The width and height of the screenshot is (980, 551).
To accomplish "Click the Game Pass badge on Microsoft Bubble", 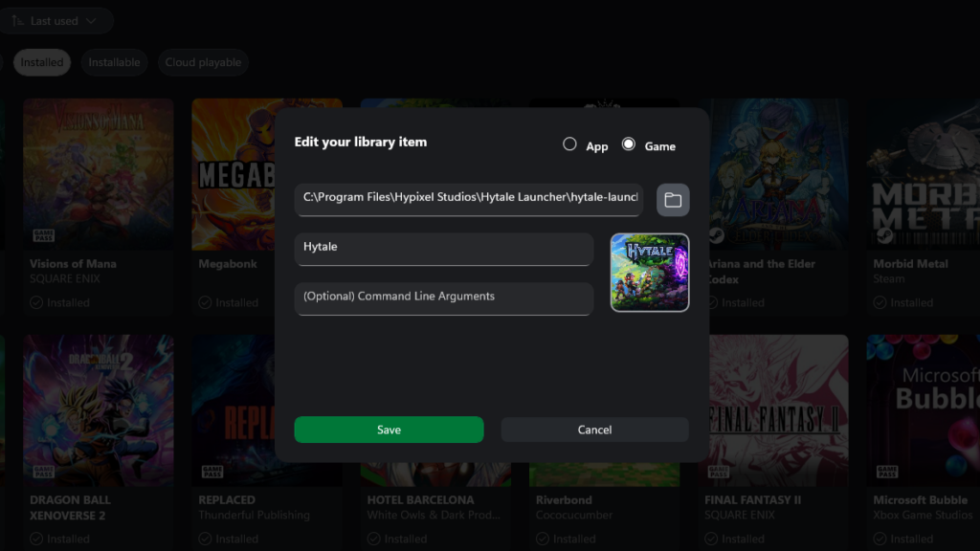I will point(887,472).
